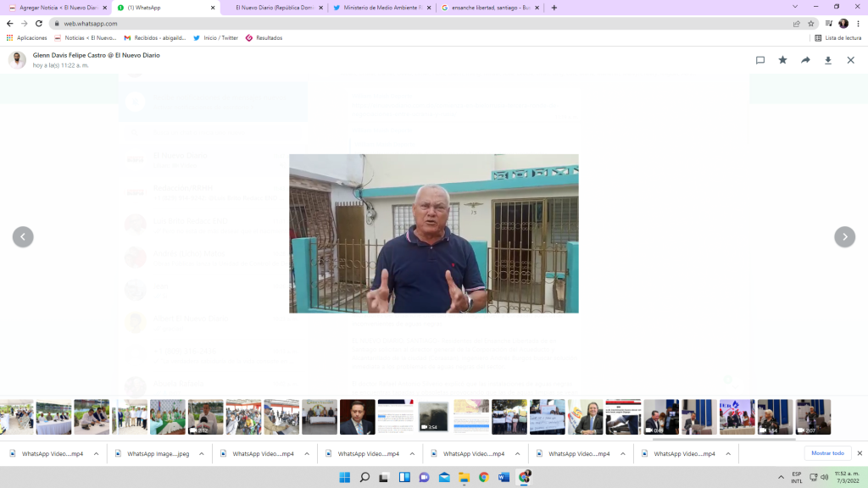Image resolution: width=868 pixels, height=488 pixels.
Task: Expand options for WhatsApp Image jpeg download
Action: coord(201,454)
